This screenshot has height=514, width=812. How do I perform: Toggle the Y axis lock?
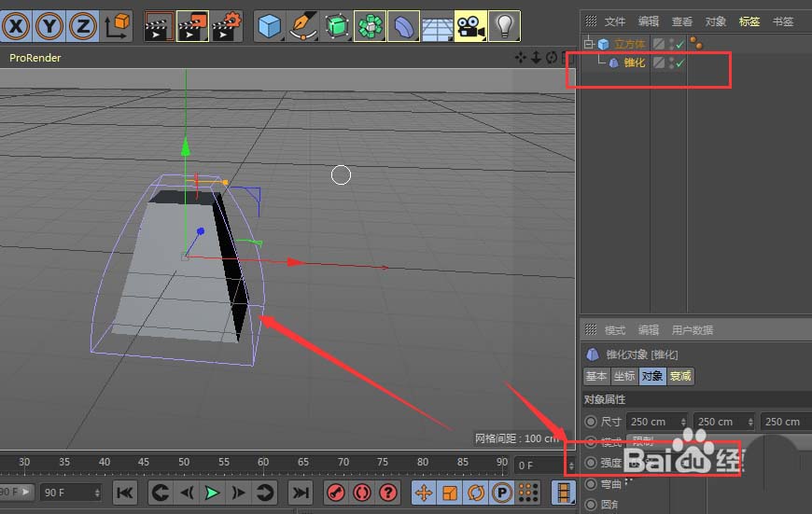pos(49,26)
